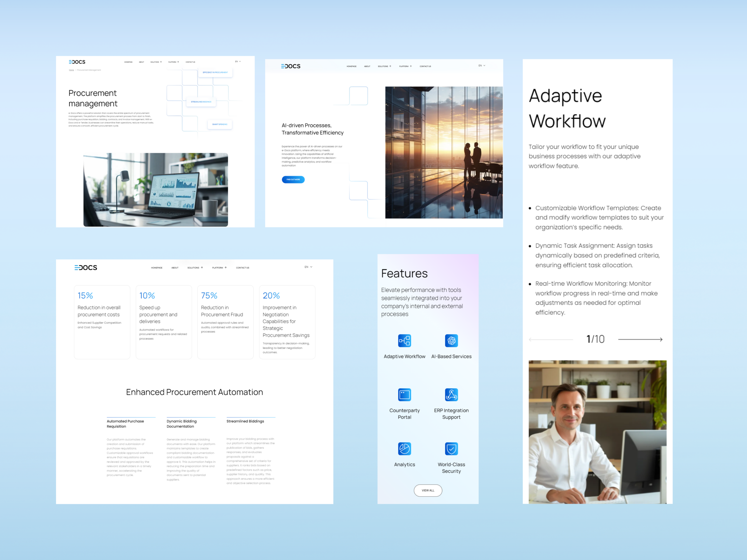Select the Analytics pie chart icon
The image size is (747, 560).
coord(404,449)
